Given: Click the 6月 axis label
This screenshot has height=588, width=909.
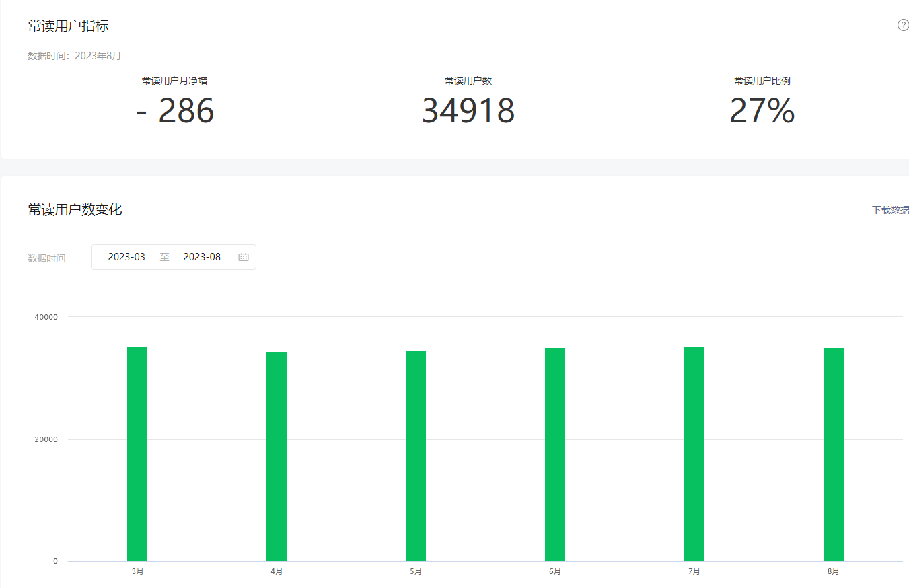Looking at the screenshot, I should click(x=555, y=571).
